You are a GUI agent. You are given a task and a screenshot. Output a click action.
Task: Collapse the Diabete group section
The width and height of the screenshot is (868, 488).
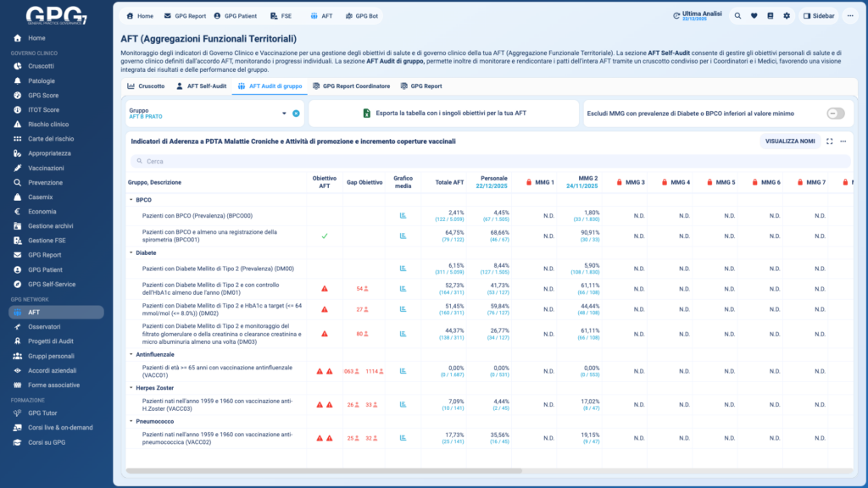click(131, 252)
